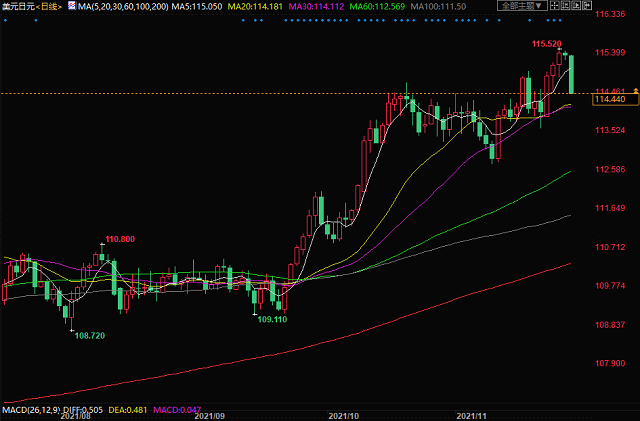
Task: Click the 2021/10 date axis label
Action: (343, 414)
